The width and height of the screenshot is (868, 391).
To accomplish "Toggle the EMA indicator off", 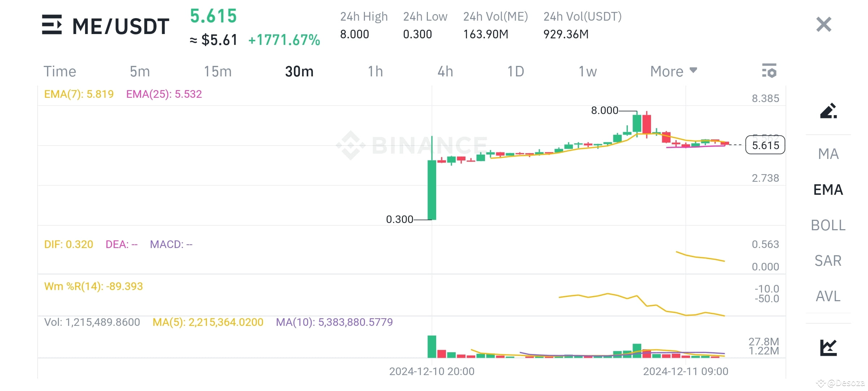I will (x=828, y=189).
